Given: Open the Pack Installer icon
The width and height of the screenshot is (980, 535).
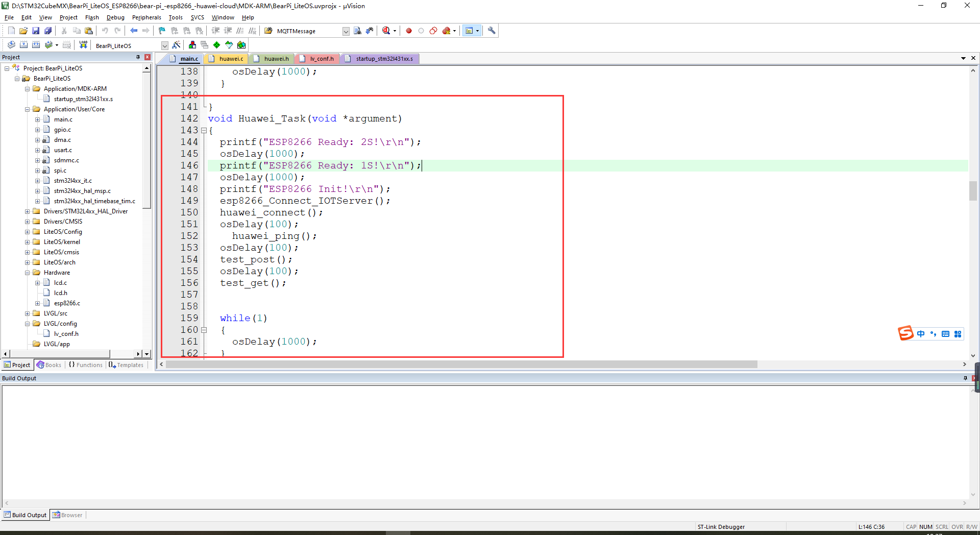Looking at the screenshot, I should (x=241, y=45).
